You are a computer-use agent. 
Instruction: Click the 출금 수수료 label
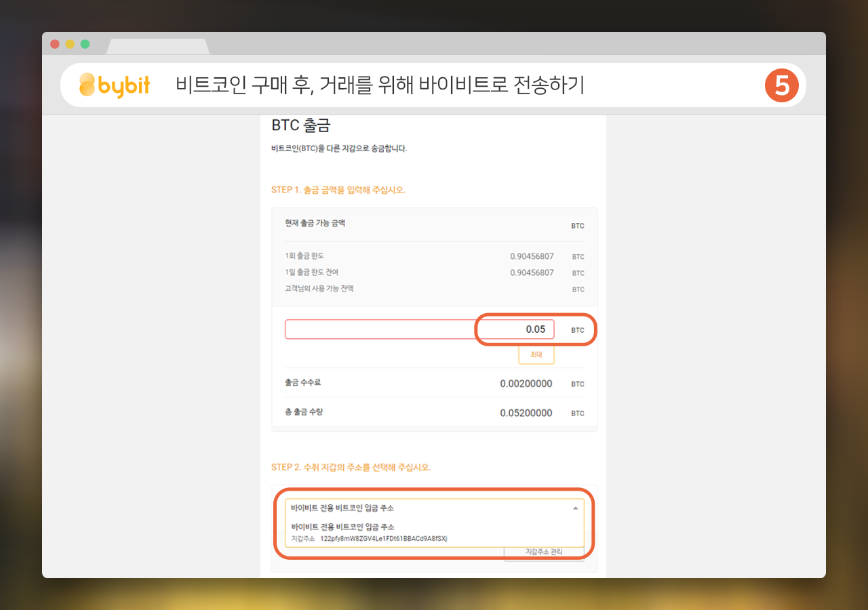(303, 382)
